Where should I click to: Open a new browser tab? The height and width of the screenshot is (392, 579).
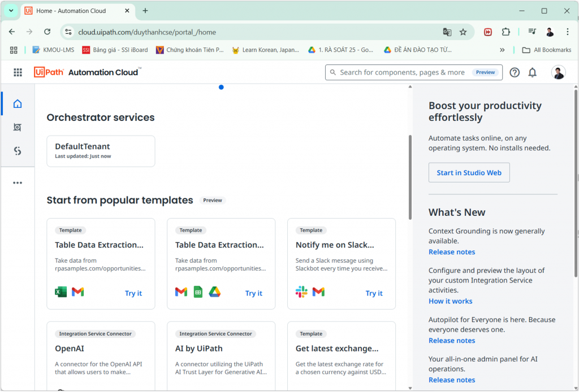[x=145, y=11]
